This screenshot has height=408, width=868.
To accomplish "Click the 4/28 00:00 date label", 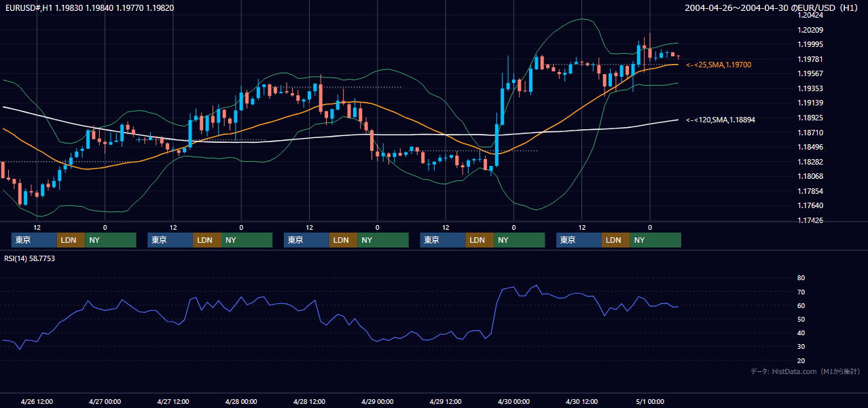I will click(241, 401).
